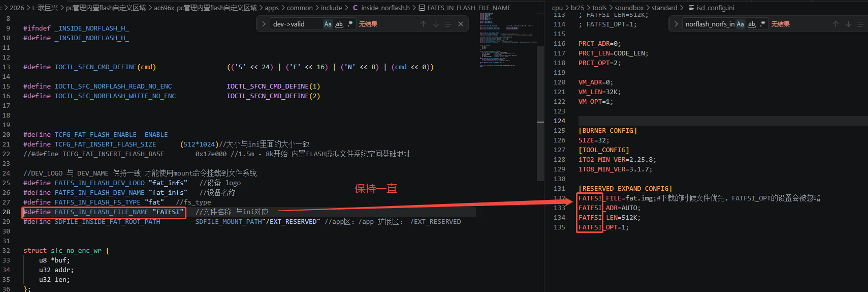868x292 pixels.
Task: Click FATFSI_ADR=AUTO line
Action: [x=609, y=208]
